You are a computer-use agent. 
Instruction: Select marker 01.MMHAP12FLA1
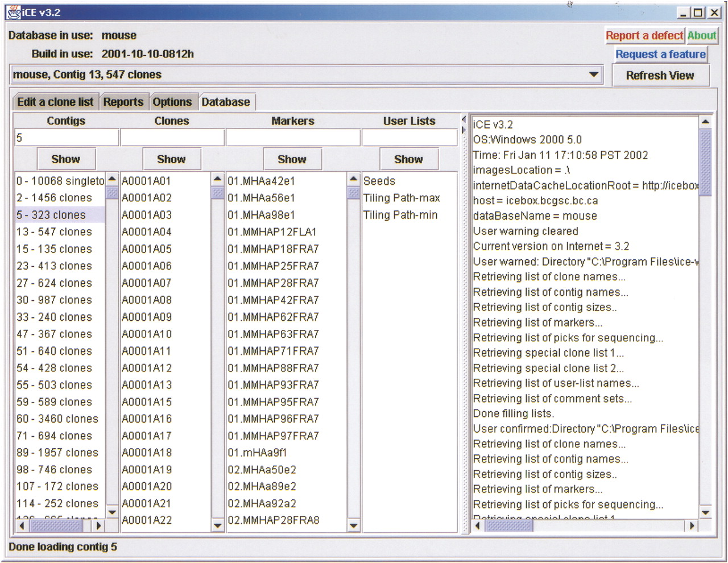(287, 232)
